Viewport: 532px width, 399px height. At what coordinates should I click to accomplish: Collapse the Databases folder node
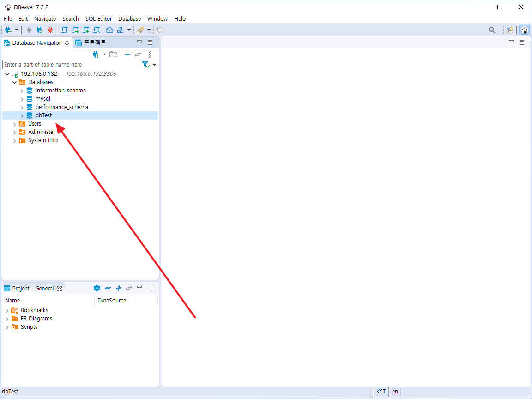pos(15,83)
